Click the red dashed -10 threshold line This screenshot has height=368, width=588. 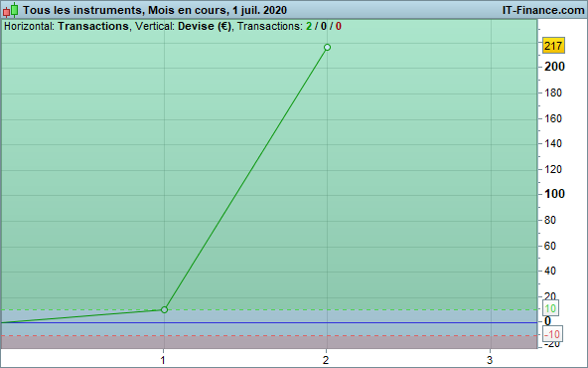(268, 336)
